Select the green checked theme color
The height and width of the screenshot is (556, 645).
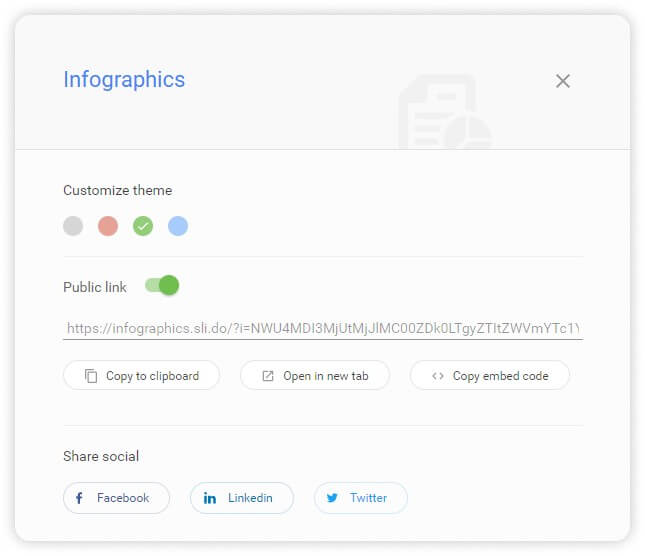pyautogui.click(x=143, y=226)
